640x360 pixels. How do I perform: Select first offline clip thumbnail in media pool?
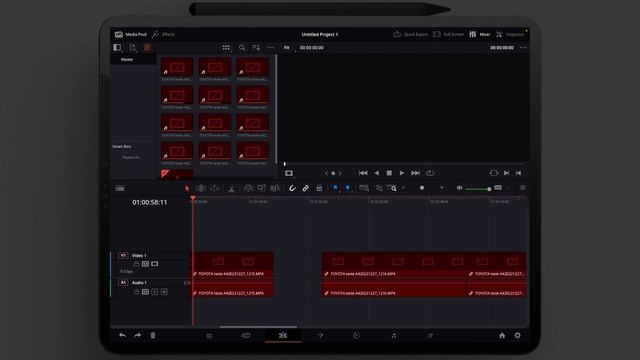click(x=177, y=67)
